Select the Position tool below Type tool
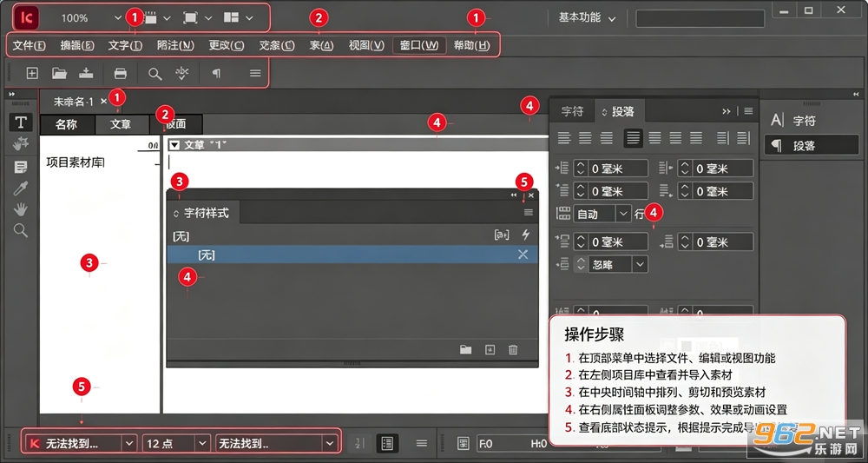This screenshot has width=868, height=463. pos(21,144)
